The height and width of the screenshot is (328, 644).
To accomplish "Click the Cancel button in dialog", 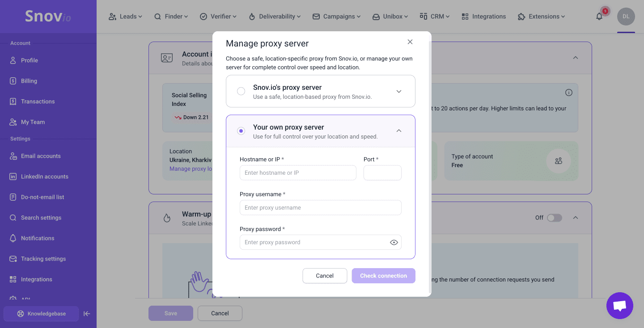I will coord(325,276).
